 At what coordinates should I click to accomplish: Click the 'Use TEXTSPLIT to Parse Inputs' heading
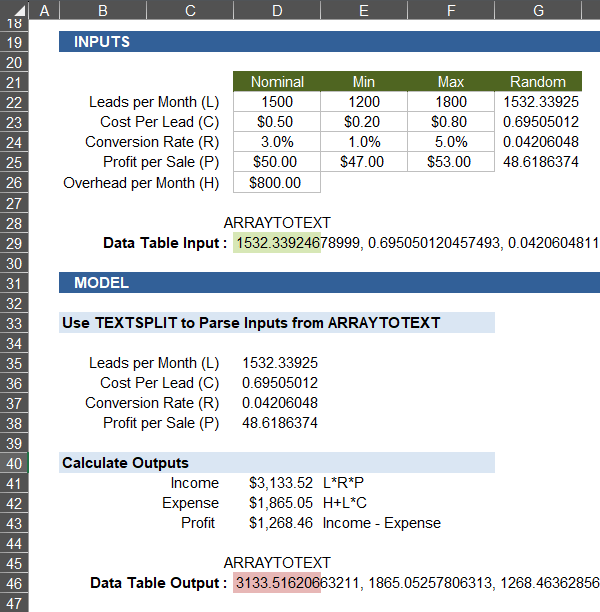pyautogui.click(x=251, y=323)
